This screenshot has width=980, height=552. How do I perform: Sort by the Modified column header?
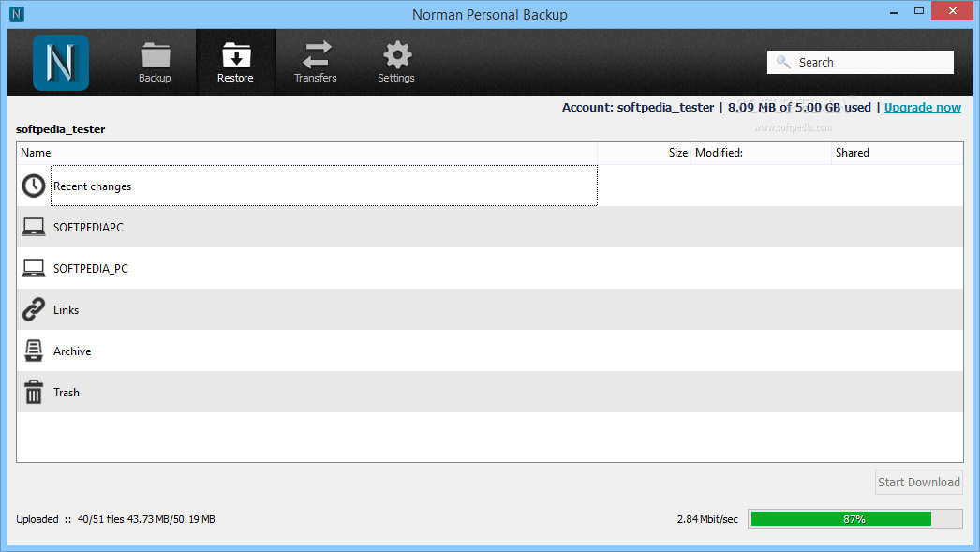click(761, 153)
